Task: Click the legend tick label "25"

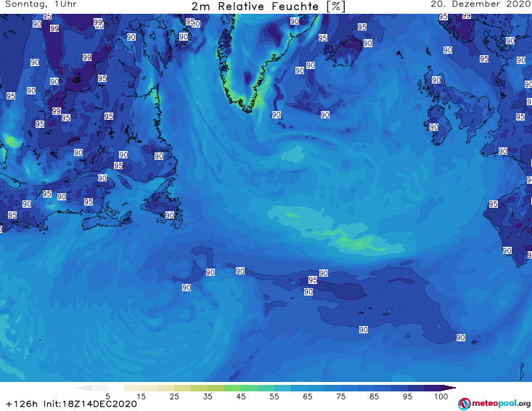Action: coord(174,396)
